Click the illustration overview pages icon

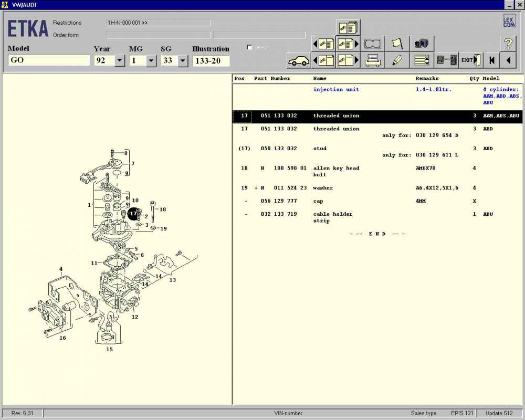point(348,27)
